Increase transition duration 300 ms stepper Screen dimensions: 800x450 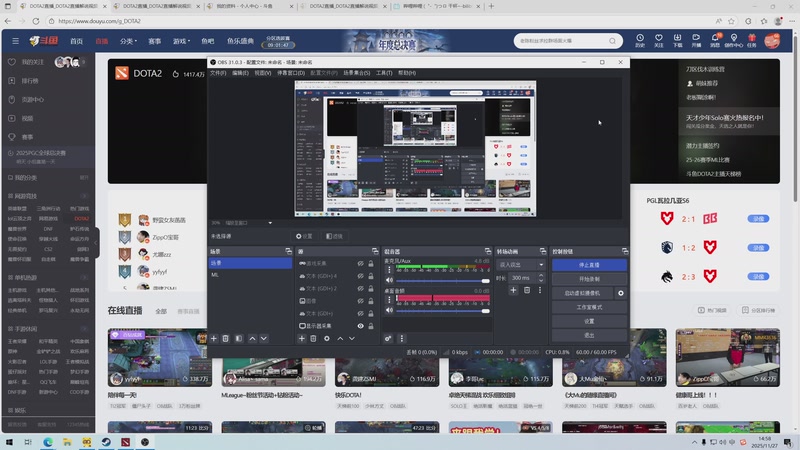pos(541,276)
